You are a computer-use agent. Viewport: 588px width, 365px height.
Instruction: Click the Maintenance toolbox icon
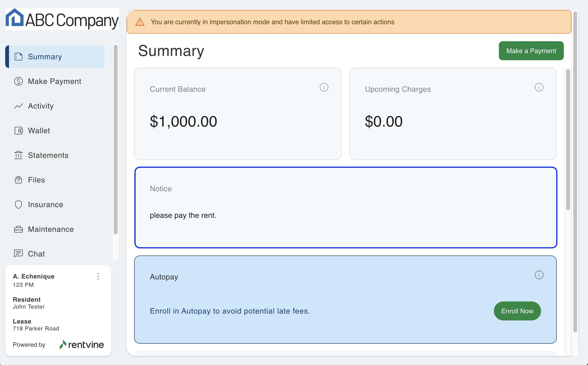[x=18, y=229]
